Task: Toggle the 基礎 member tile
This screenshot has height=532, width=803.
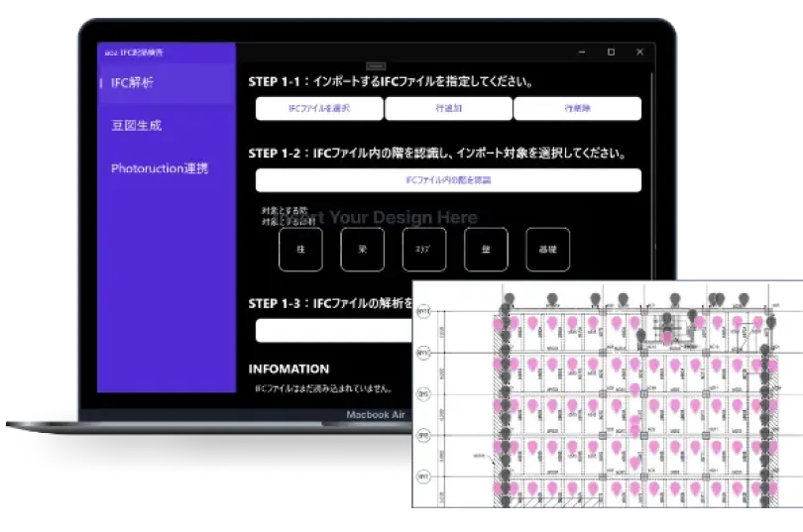Action: pyautogui.click(x=548, y=249)
